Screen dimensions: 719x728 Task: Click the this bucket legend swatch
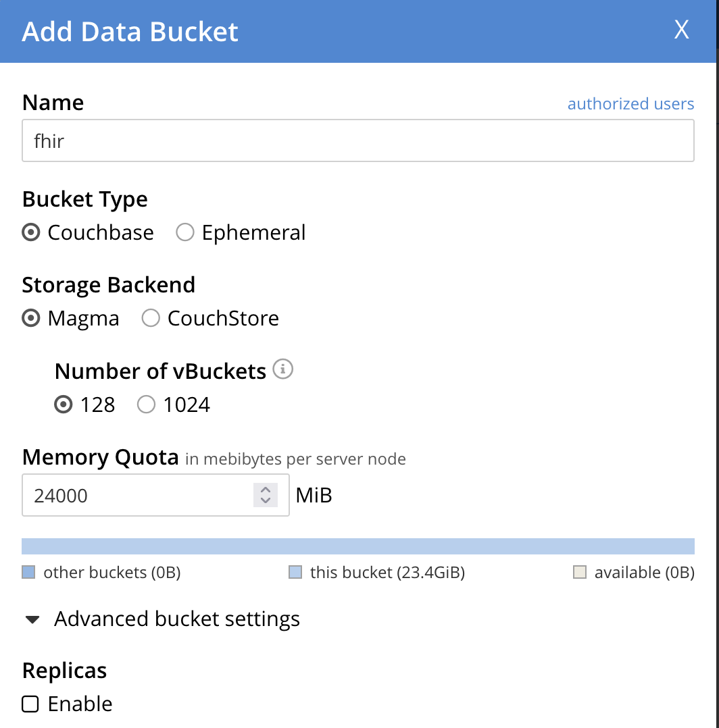[x=295, y=573]
